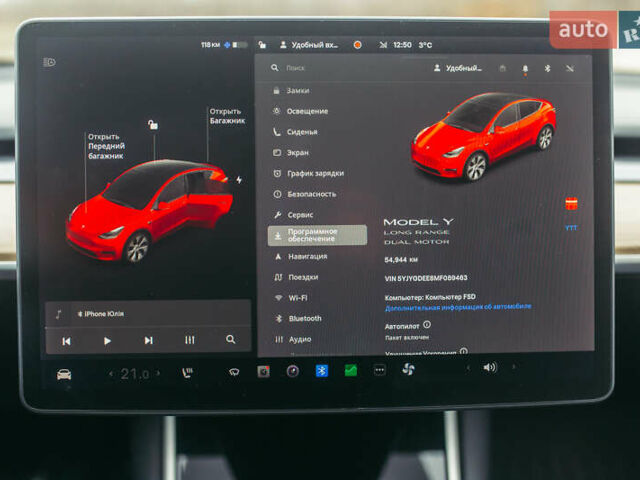Viewport: 640px width, 480px height.
Task: Skip to previous track
Action: [x=66, y=341]
